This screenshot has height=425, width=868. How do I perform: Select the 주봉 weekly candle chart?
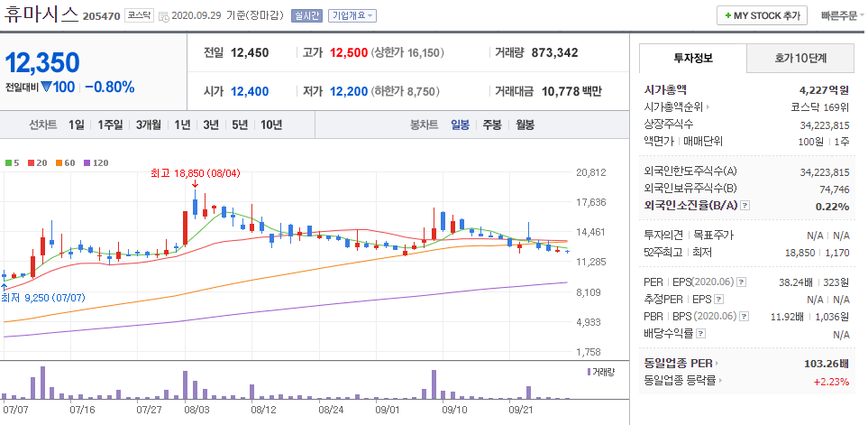(x=492, y=125)
